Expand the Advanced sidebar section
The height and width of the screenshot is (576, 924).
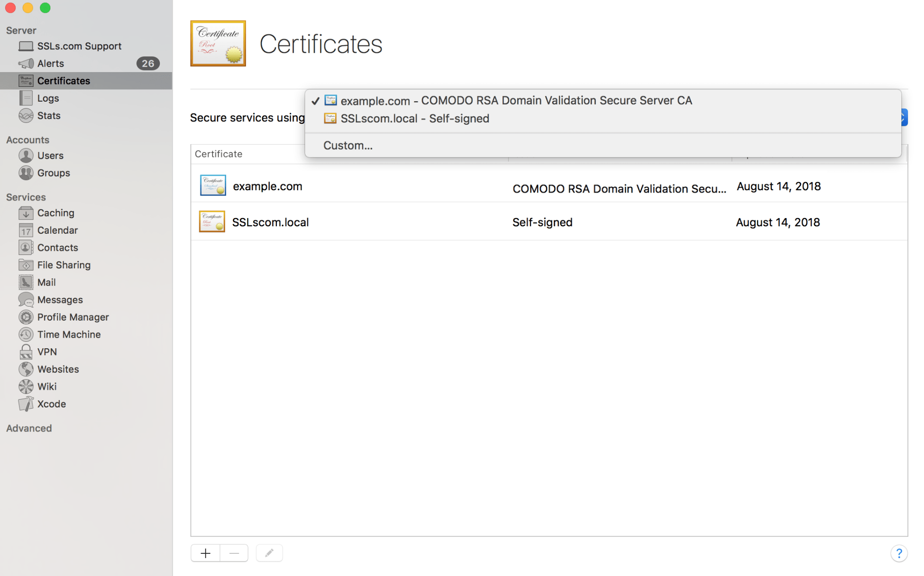pos(29,428)
